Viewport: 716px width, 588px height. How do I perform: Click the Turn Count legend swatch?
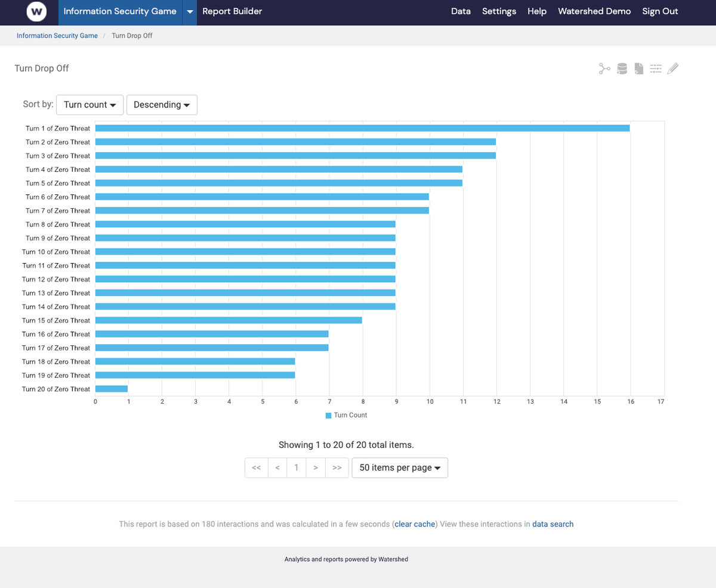click(328, 414)
